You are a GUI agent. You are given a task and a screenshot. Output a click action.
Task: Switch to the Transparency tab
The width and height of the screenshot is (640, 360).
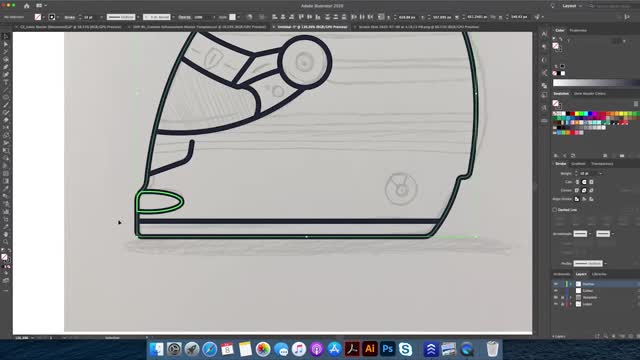tap(602, 164)
